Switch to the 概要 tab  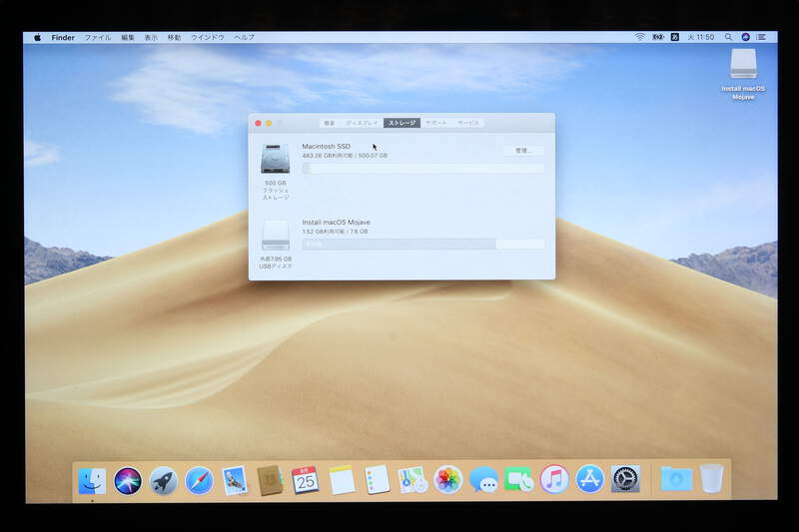(x=330, y=123)
